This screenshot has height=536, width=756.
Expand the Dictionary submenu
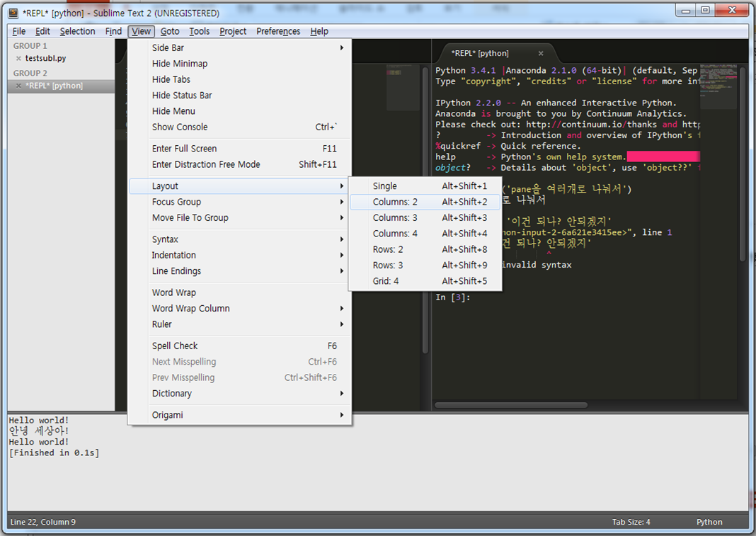240,394
